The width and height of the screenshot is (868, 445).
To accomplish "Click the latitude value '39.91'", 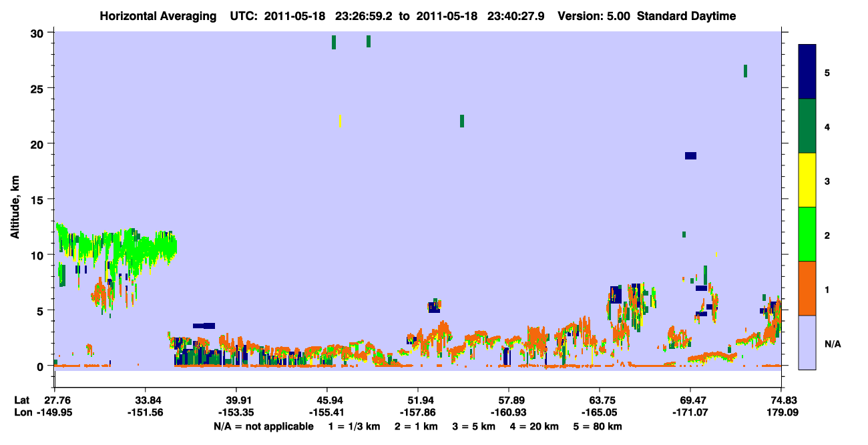I will [236, 400].
